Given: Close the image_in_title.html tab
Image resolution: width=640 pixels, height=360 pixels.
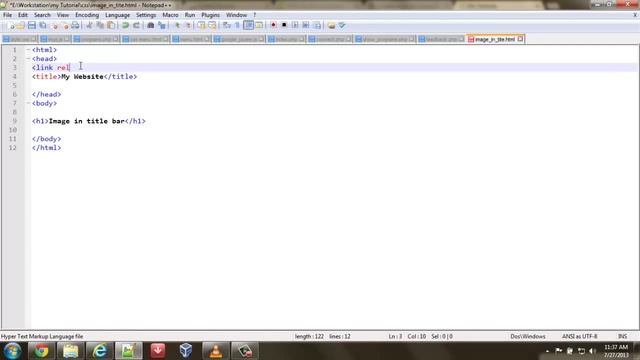Looking at the screenshot, I should pos(520,39).
